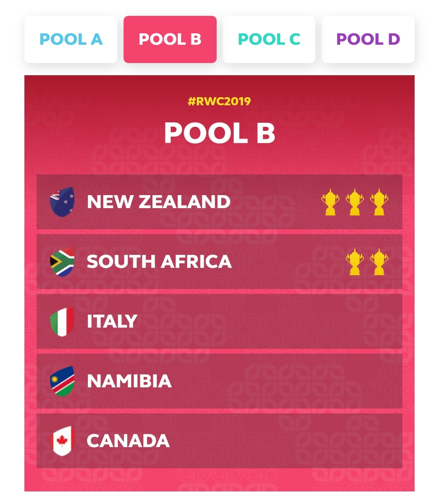
Task: Click the South Africa flag icon
Action: tap(62, 261)
